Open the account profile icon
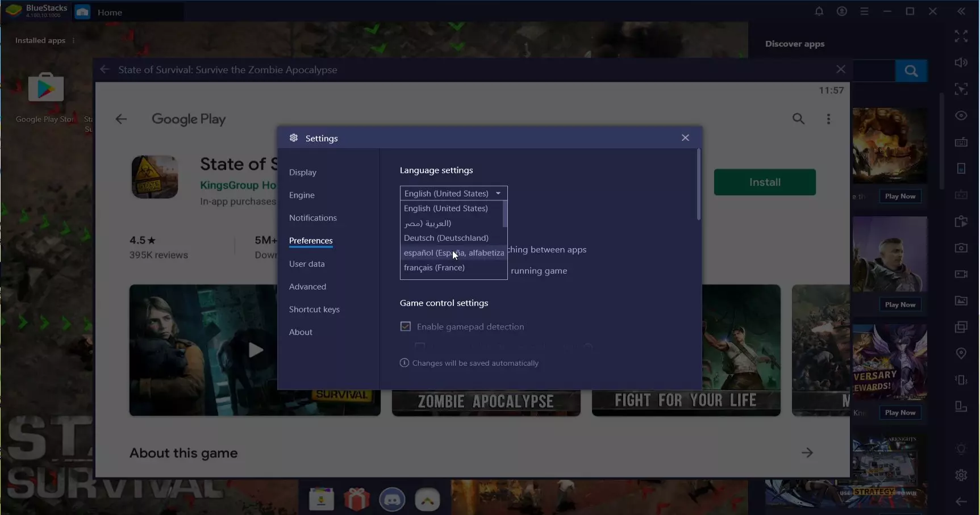Screen dimensions: 980x515 point(841,11)
